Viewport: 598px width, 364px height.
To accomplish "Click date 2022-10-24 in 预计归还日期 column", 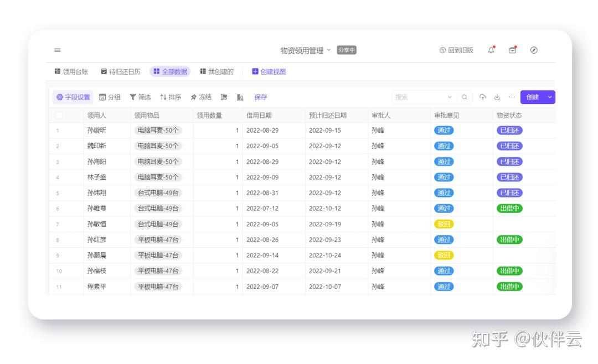I will [x=325, y=256].
